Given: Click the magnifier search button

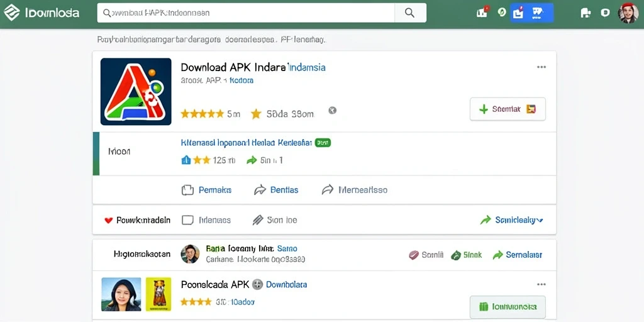Looking at the screenshot, I should click(x=410, y=13).
